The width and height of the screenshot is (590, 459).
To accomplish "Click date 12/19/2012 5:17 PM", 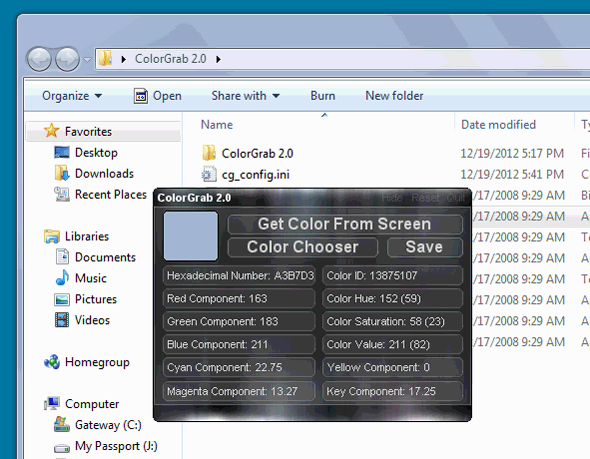I will coord(512,154).
